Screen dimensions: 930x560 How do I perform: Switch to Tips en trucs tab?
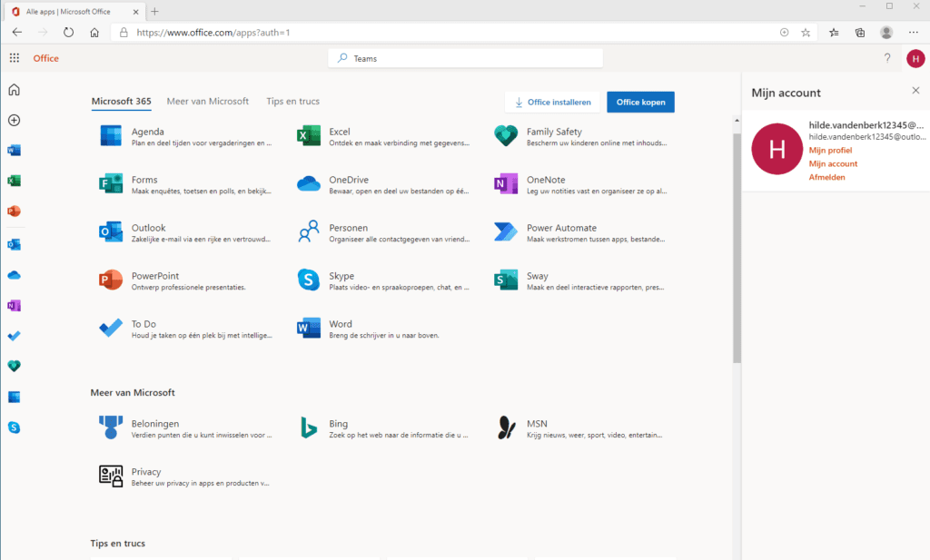(x=293, y=102)
